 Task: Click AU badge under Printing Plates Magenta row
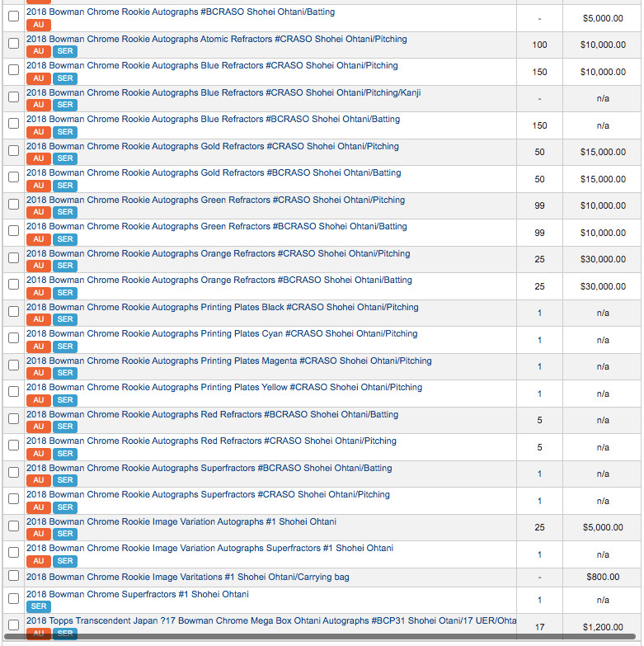(38, 373)
